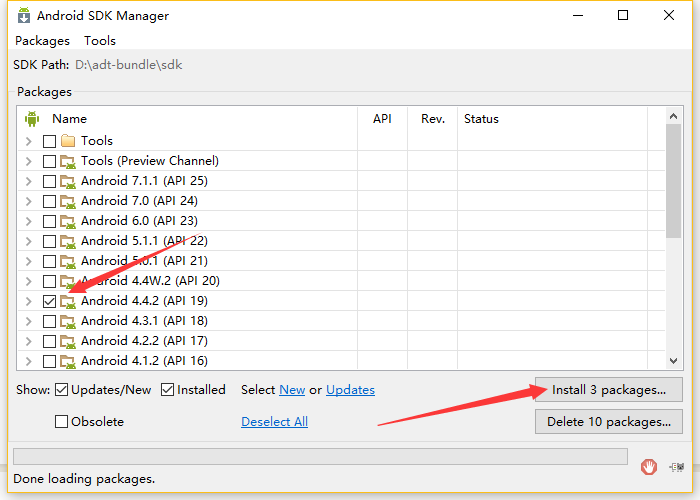
Task: Click the Android 4.3.1 package folder icon
Action: [68, 321]
